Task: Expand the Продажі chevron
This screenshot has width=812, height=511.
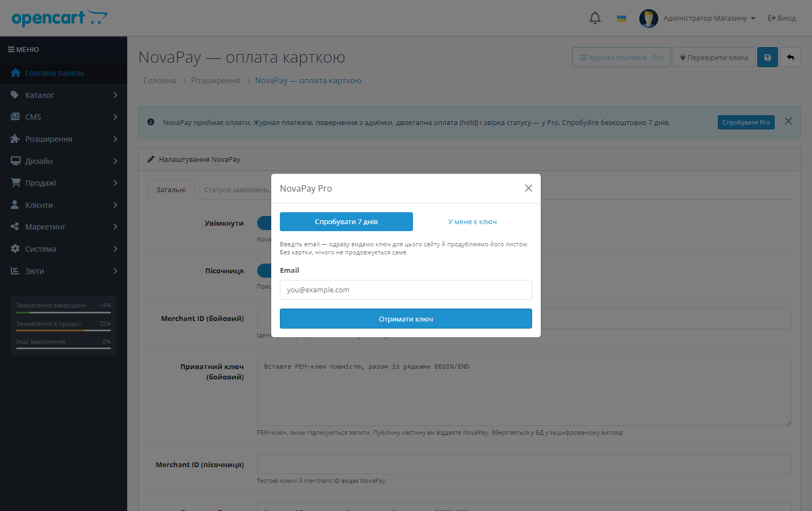Action: click(x=115, y=183)
